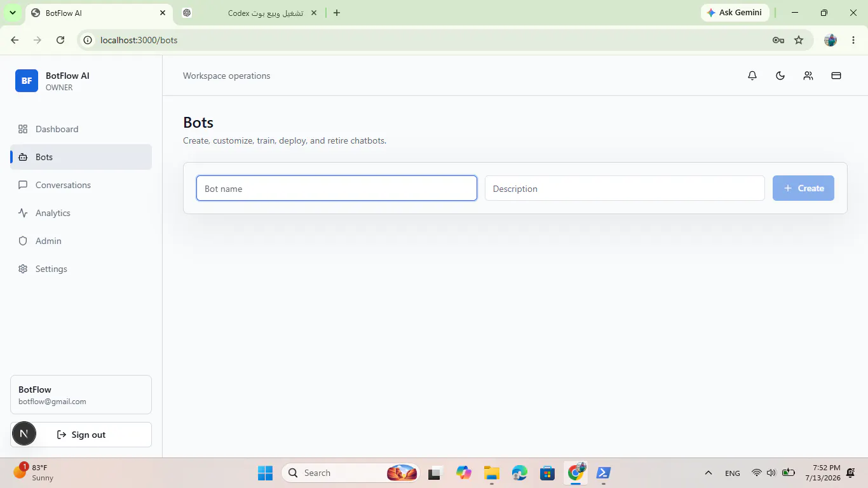Click the Bots page heading

[x=198, y=123]
